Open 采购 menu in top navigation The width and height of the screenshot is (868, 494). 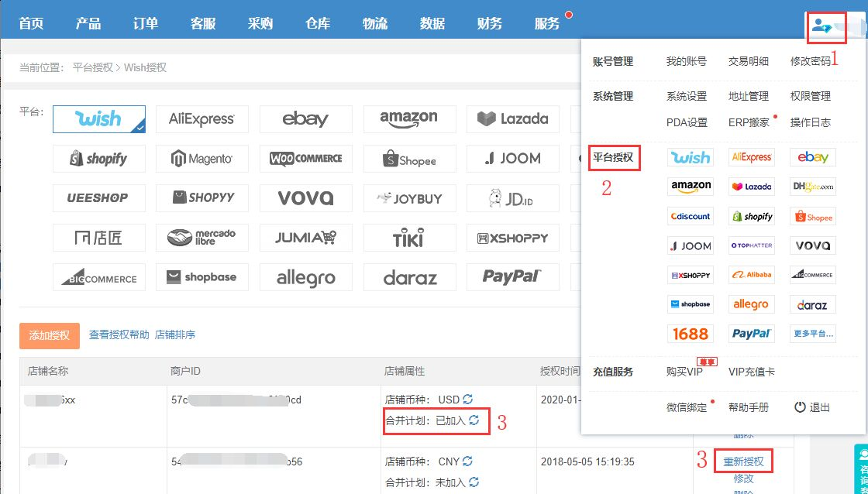tap(260, 23)
